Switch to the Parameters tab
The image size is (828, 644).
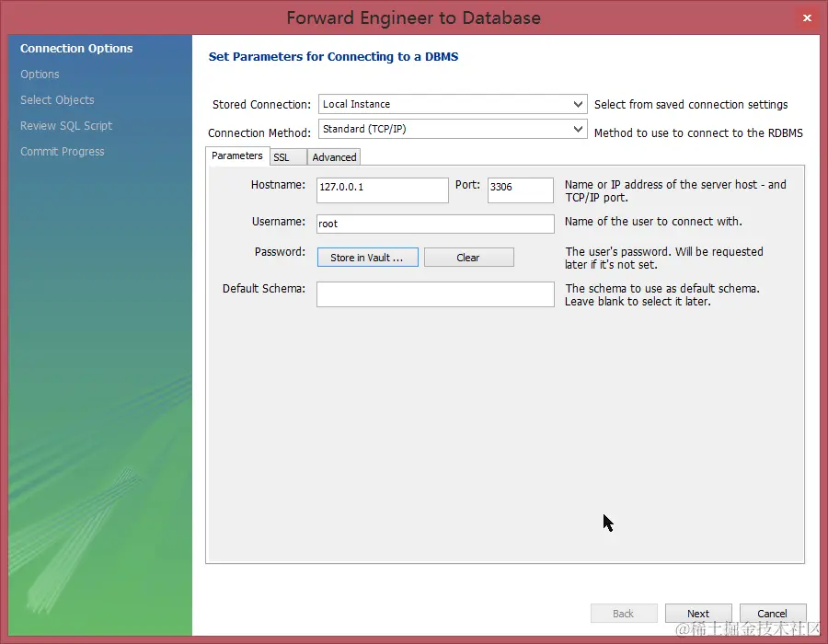click(x=237, y=155)
